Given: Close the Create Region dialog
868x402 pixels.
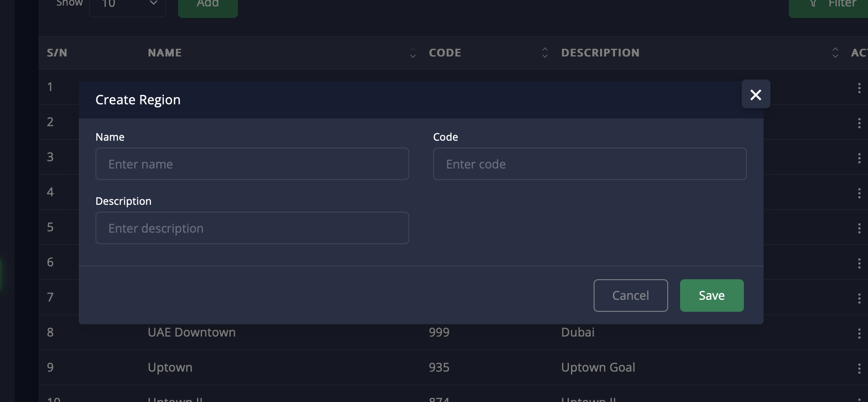Looking at the screenshot, I should point(755,94).
